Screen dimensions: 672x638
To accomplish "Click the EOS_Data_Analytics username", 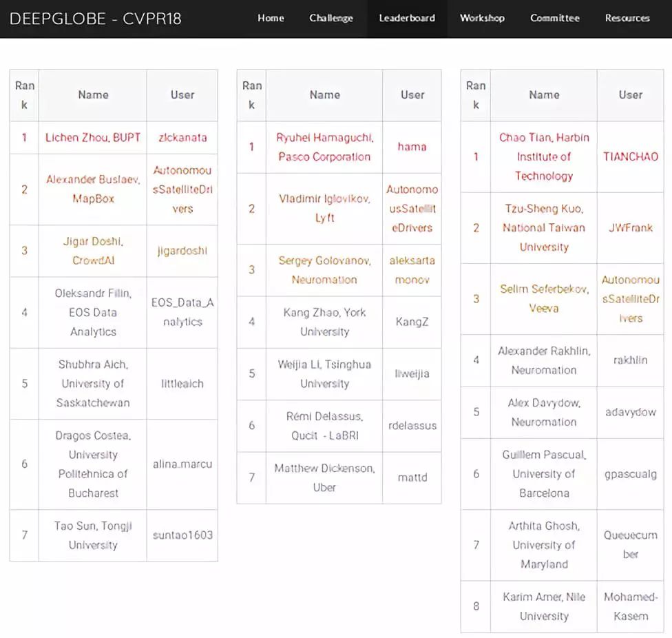I will [x=182, y=312].
